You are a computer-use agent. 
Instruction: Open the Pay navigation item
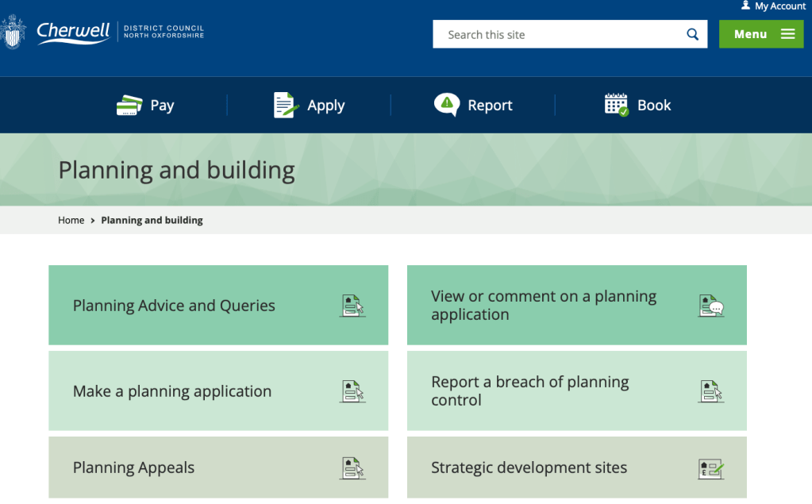click(162, 106)
